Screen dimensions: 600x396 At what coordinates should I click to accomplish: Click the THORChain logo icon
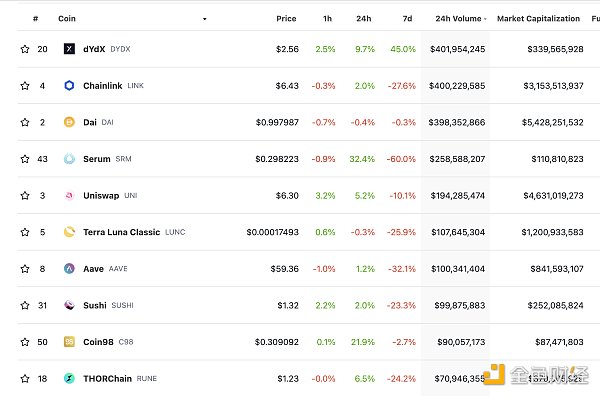pos(69,378)
